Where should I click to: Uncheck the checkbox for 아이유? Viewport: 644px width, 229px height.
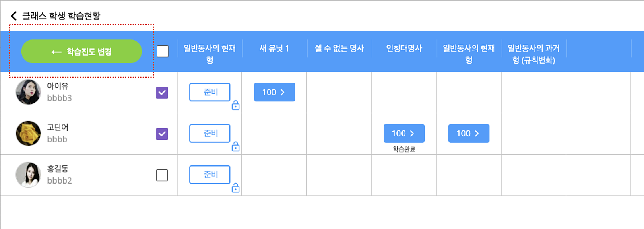(x=162, y=93)
